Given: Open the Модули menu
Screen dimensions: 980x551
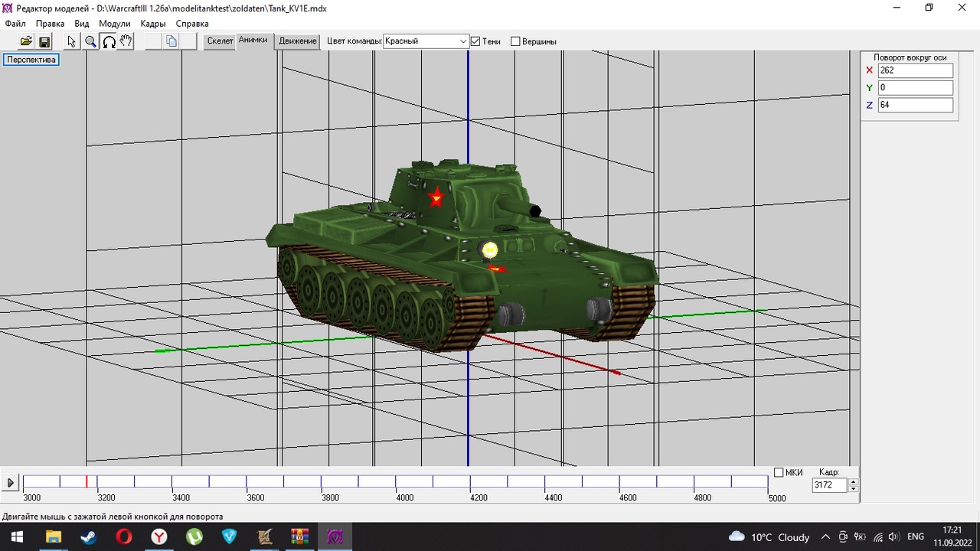Looking at the screenshot, I should (115, 24).
